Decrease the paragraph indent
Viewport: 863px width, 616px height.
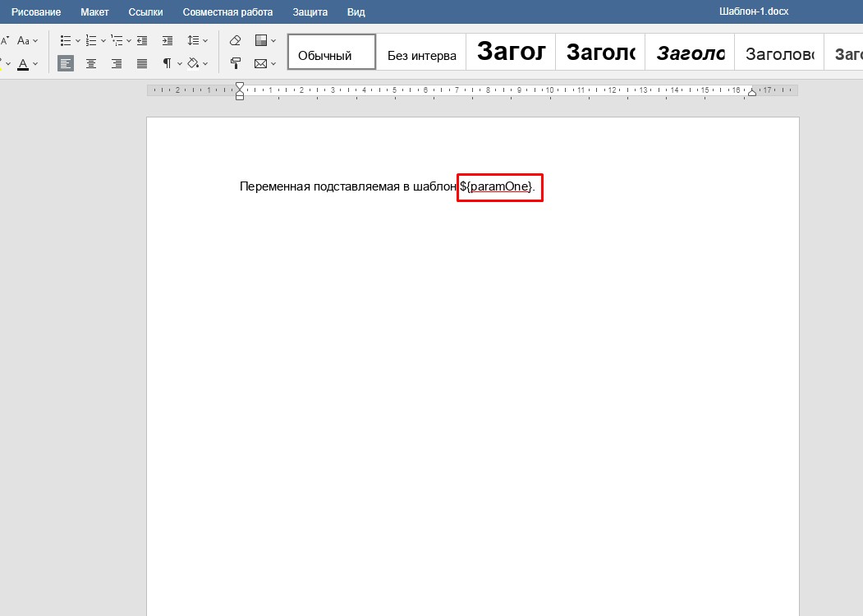click(142, 40)
